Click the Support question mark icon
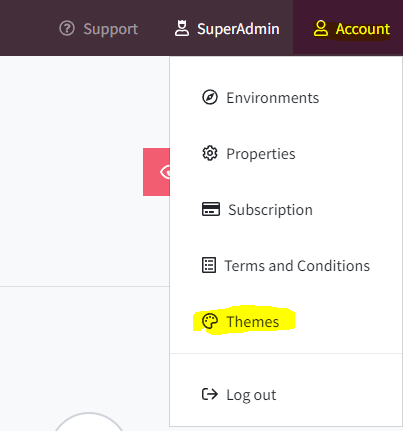 [x=67, y=29]
